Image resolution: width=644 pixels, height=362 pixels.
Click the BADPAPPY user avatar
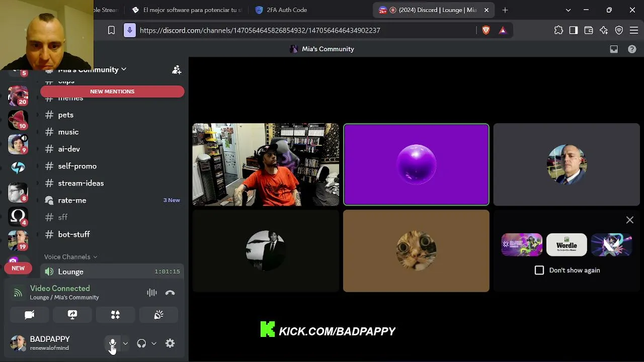click(x=18, y=343)
